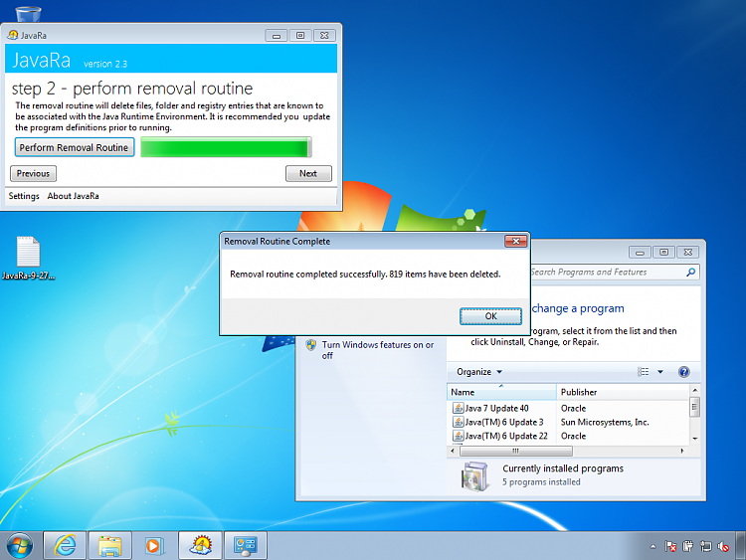The image size is (746, 560).
Task: Sort programs by Name column header
Action: pyautogui.click(x=501, y=392)
